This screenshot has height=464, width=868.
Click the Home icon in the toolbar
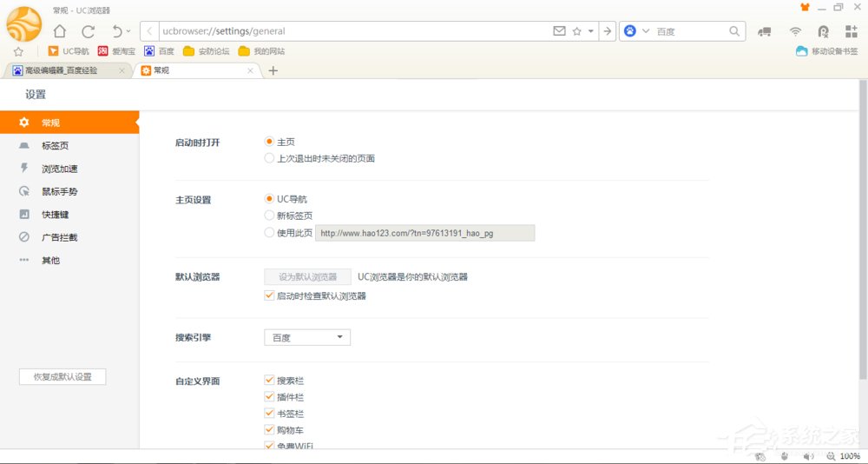pos(60,31)
